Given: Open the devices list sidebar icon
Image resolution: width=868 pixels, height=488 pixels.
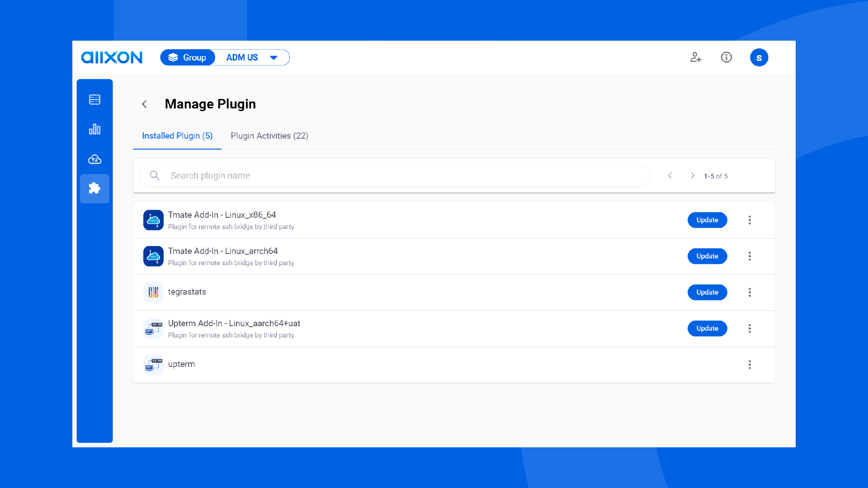Looking at the screenshot, I should coord(94,99).
